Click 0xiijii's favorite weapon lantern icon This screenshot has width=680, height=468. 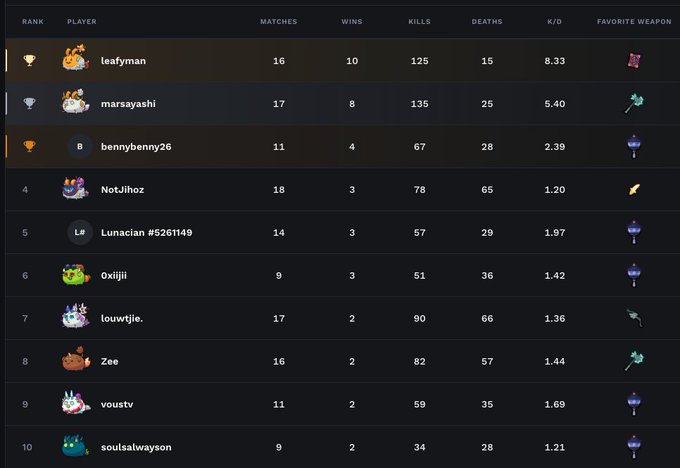[634, 275]
